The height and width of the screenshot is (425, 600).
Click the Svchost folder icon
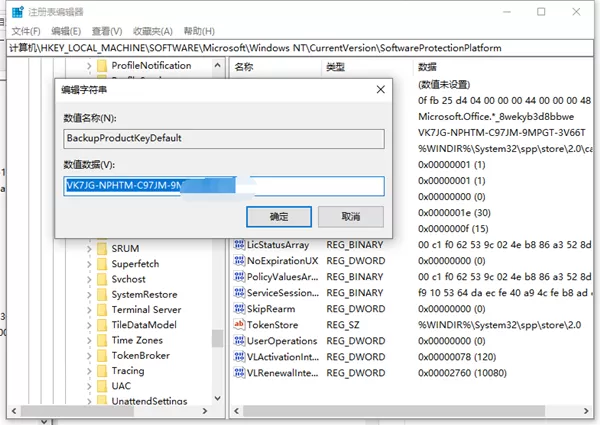(x=102, y=279)
